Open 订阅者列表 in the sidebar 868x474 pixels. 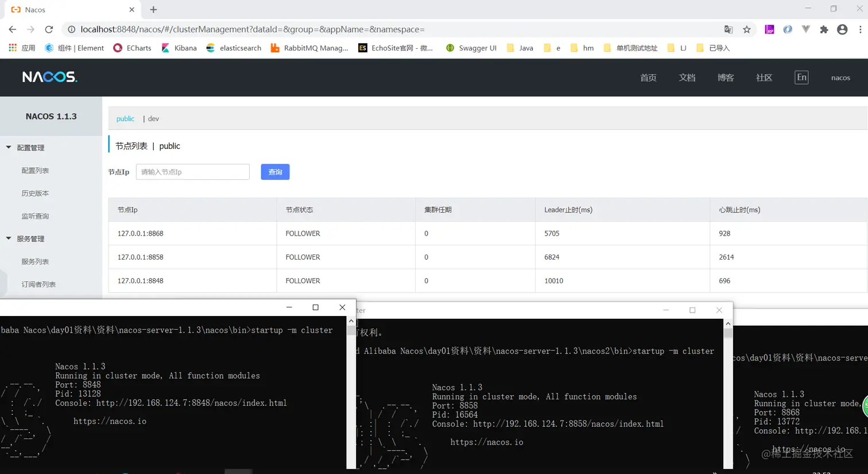click(38, 284)
